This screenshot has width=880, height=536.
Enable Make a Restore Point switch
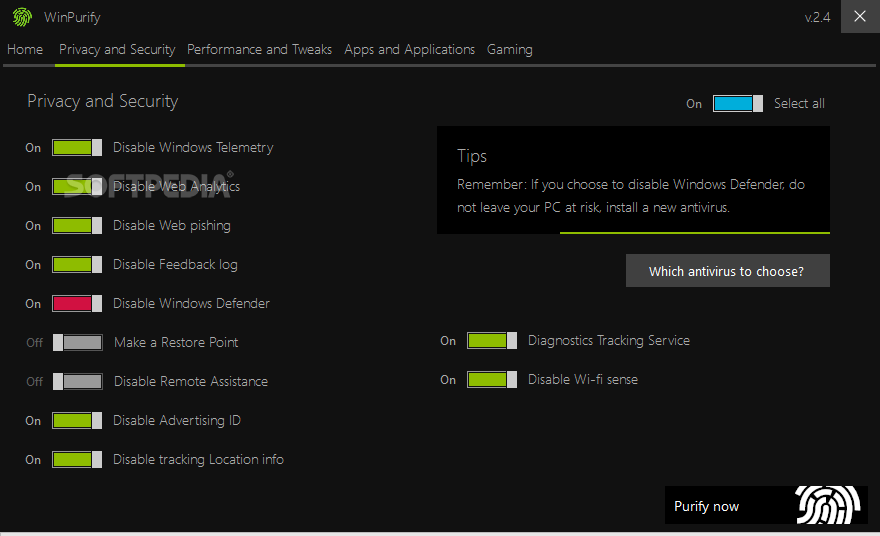77,342
